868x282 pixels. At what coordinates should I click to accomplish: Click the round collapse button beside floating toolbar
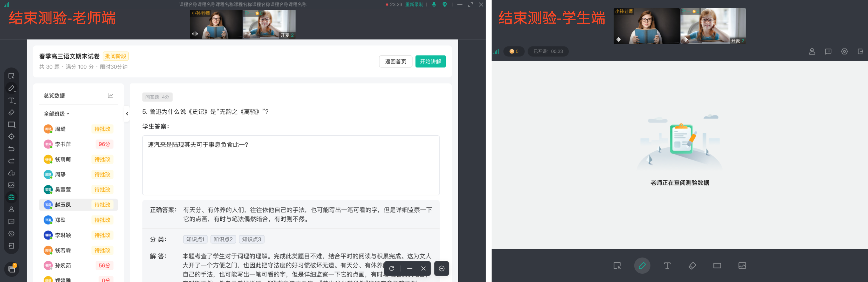point(441,269)
